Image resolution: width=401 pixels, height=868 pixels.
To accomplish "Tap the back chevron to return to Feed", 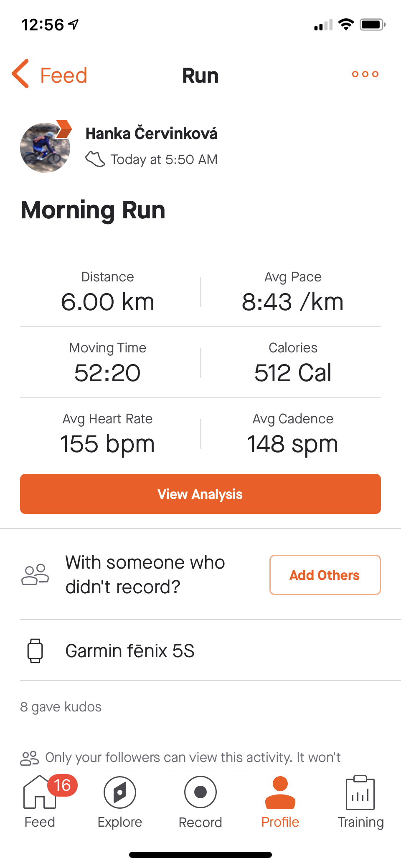I will click(x=20, y=74).
